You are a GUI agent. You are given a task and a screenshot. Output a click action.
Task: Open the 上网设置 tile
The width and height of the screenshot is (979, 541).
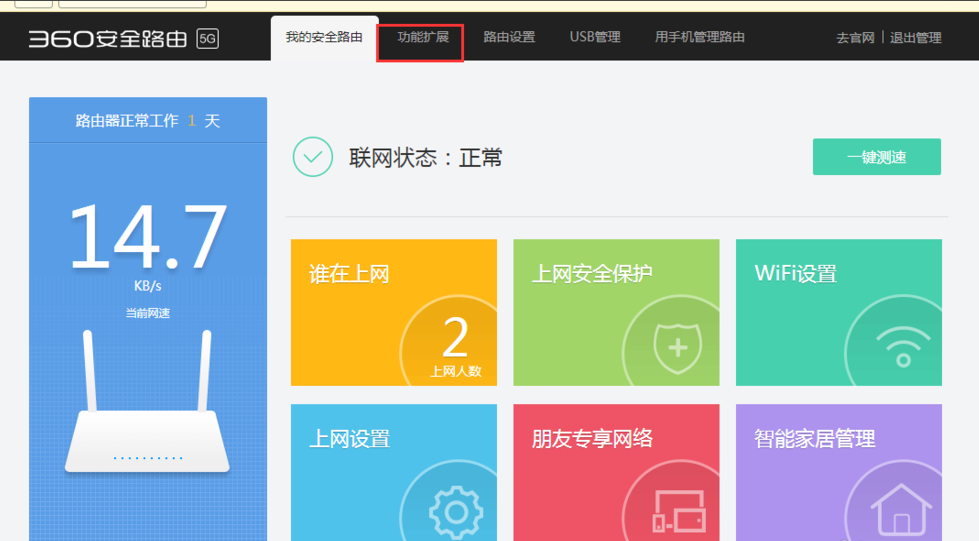[x=394, y=472]
